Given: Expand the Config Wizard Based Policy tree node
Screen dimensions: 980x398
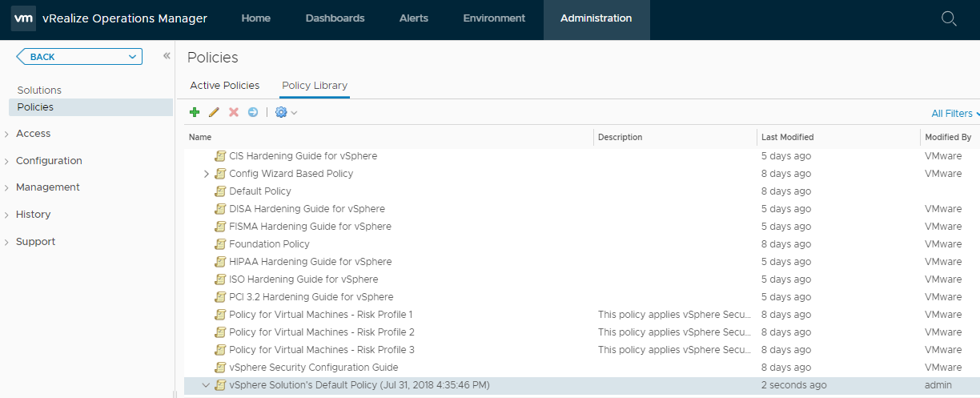Looking at the screenshot, I should [x=206, y=174].
